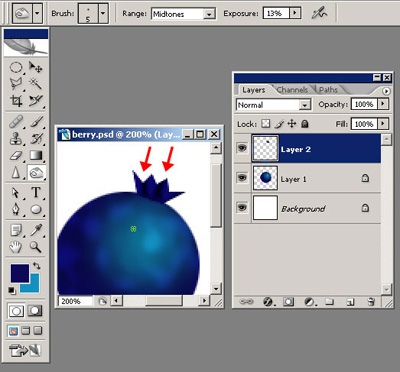Switch to Quick Mask Mode
The height and width of the screenshot is (372, 400).
35,311
